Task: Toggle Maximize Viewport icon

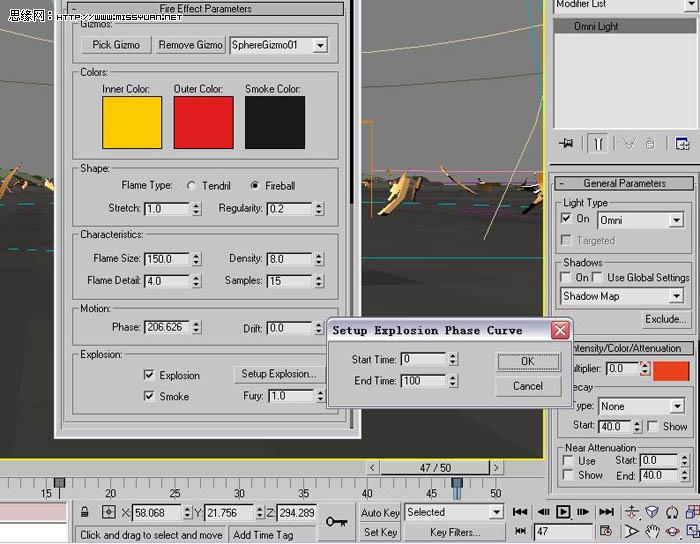Action: point(692,531)
